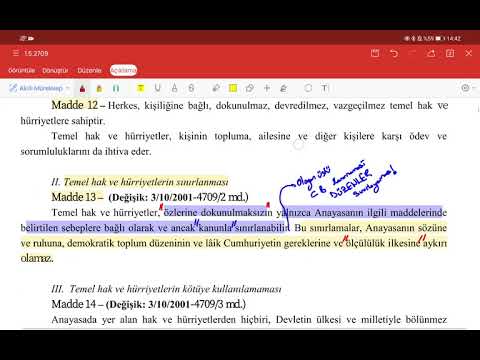Select the yellow highlighter pen tool
The image size is (480, 360).
99,88
